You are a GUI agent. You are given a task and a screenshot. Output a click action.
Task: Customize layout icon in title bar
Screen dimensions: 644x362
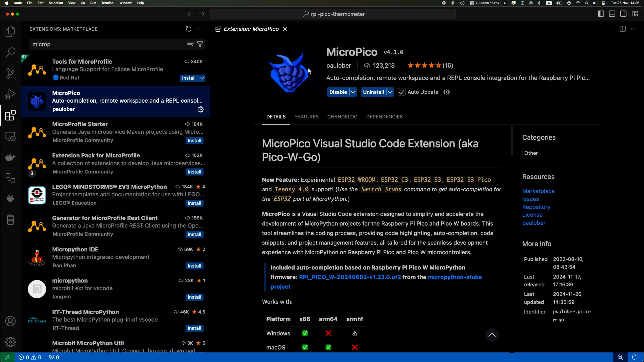click(635, 14)
